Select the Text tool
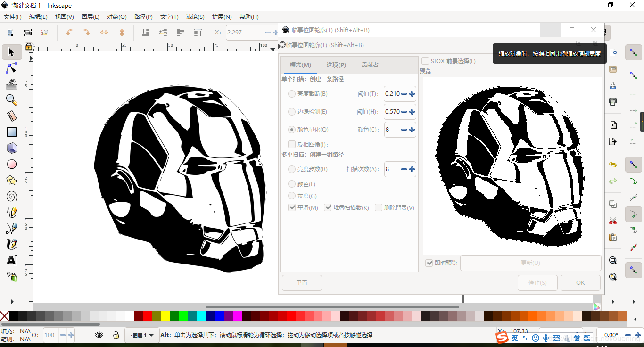 click(x=12, y=260)
